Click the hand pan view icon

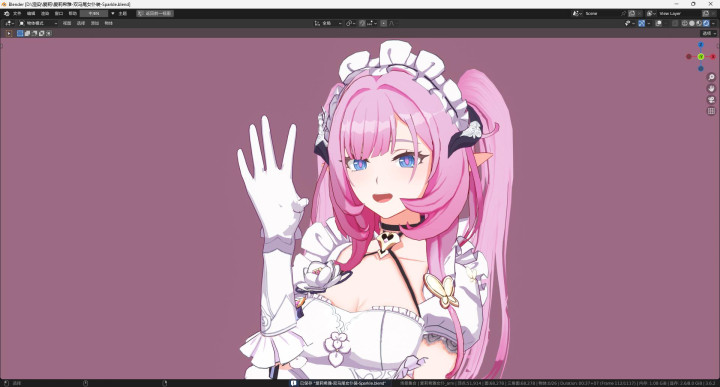711,88
